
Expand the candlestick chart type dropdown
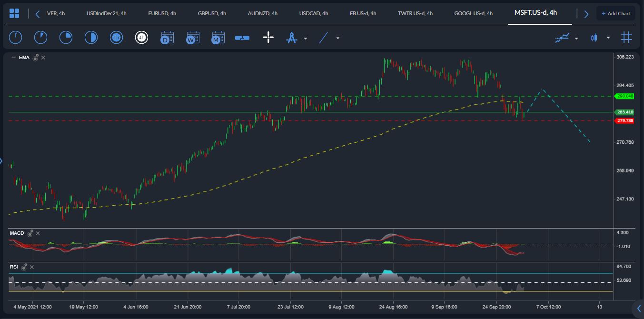(x=608, y=38)
